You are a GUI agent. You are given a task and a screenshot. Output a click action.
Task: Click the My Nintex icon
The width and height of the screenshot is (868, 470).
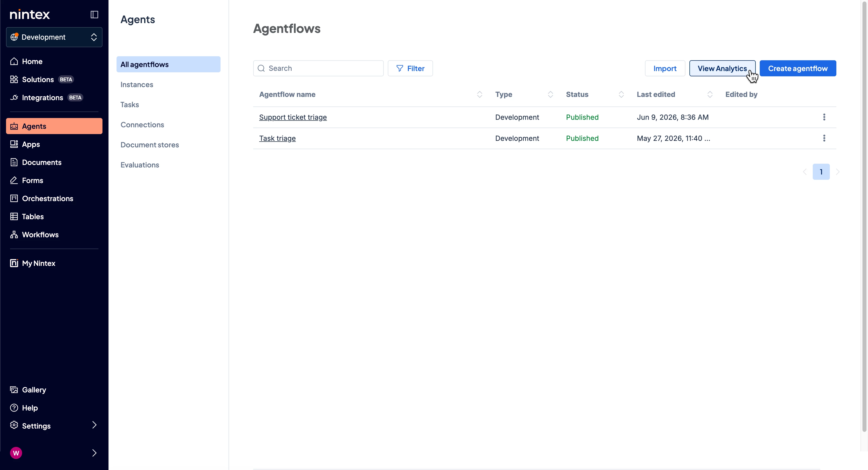click(x=14, y=263)
